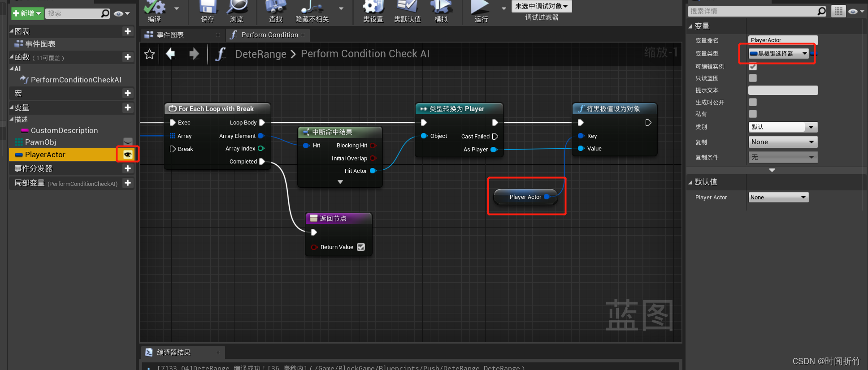Toggle the Instance Editable checkbox
The width and height of the screenshot is (868, 370).
click(753, 66)
